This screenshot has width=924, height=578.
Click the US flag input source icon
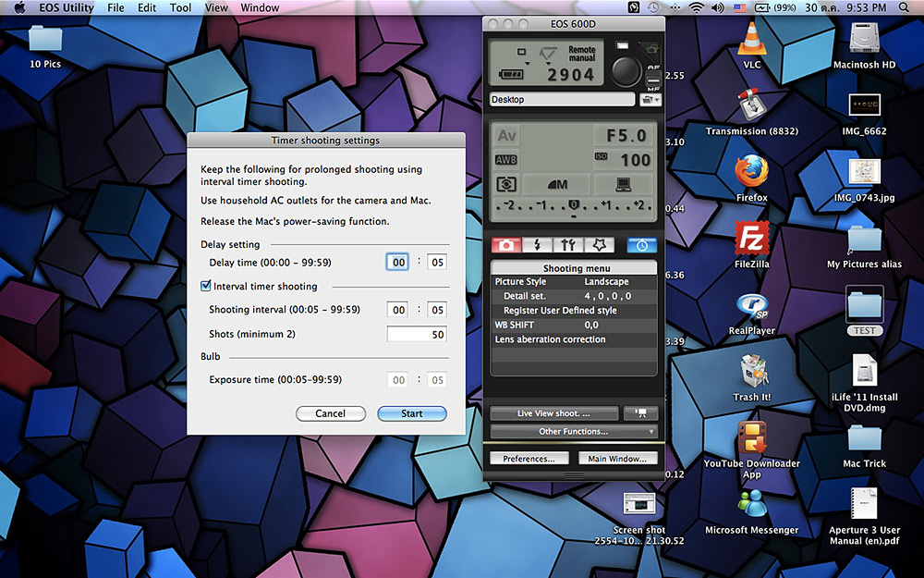coord(739,7)
